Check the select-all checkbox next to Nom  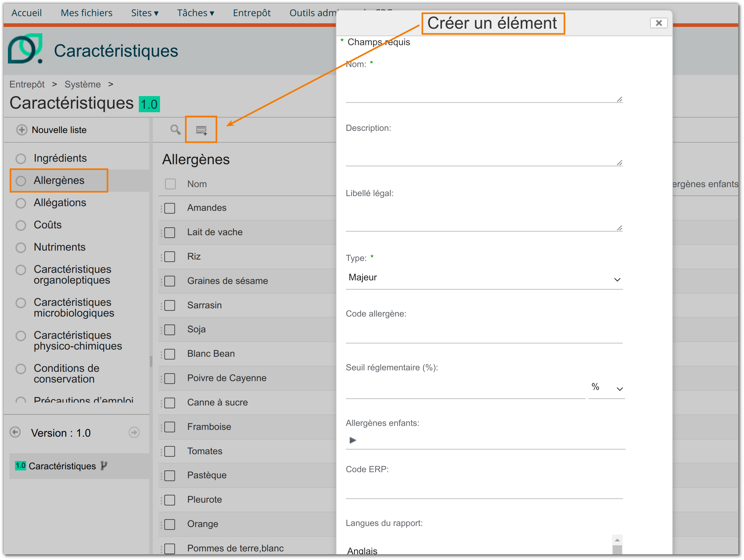(x=170, y=184)
